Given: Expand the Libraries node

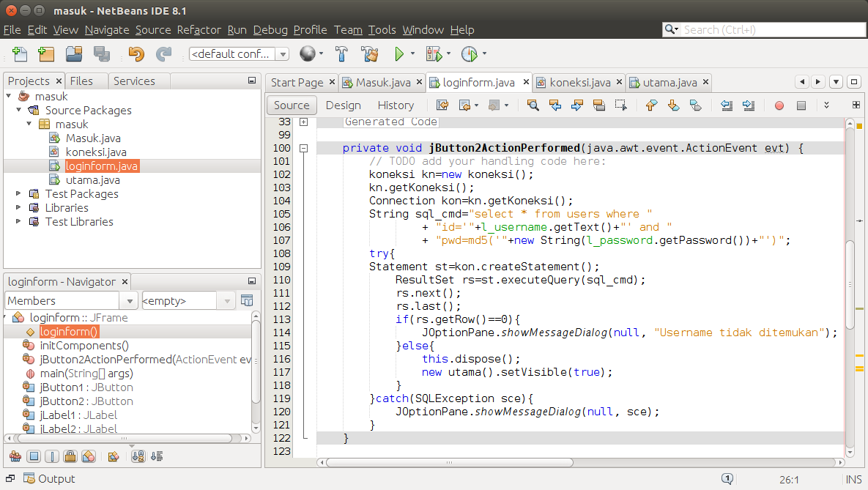Looking at the screenshot, I should pyautogui.click(x=18, y=207).
